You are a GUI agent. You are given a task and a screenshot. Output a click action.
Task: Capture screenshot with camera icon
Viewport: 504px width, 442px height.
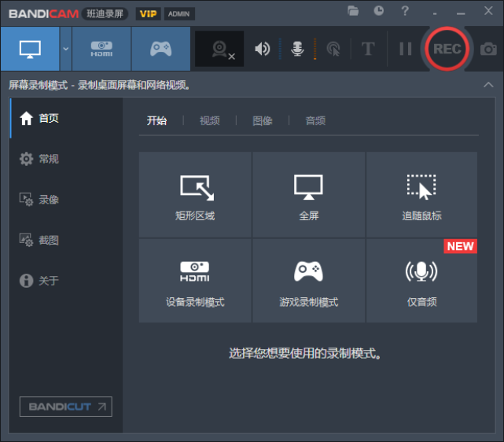(x=488, y=49)
